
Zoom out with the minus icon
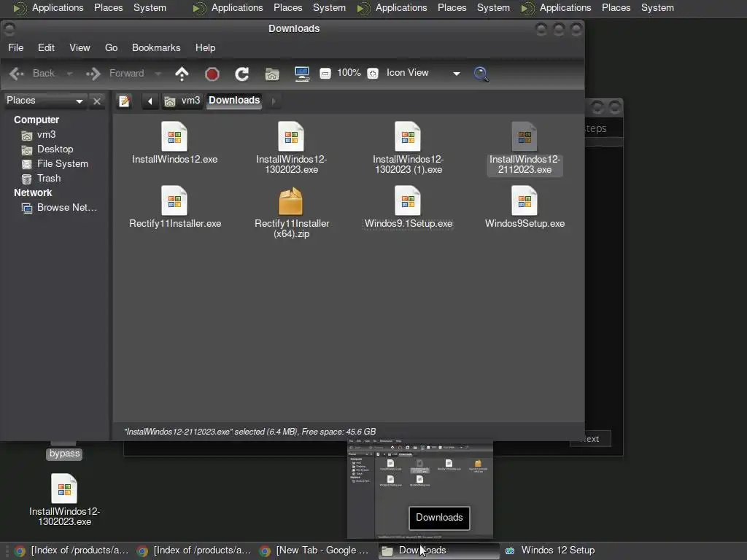pos(325,74)
